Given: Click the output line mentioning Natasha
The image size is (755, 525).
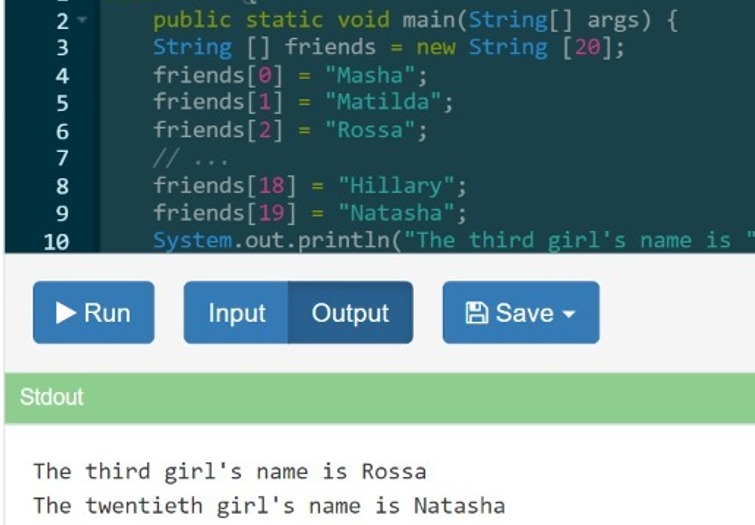Looking at the screenshot, I should point(268,506).
